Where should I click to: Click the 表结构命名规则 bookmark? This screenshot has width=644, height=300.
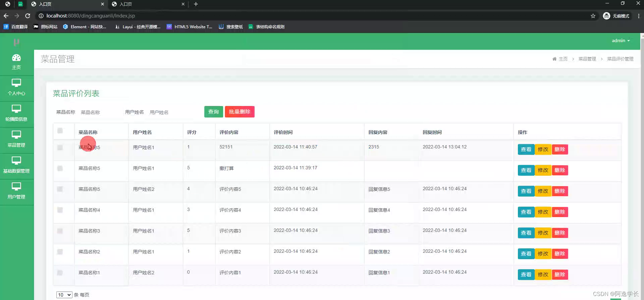266,27
